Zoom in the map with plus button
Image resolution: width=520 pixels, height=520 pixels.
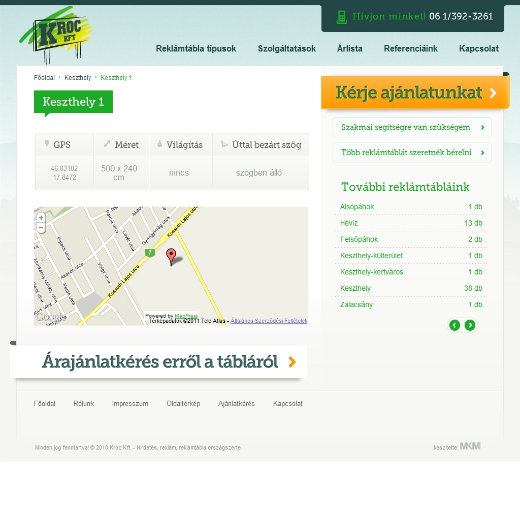point(41,218)
